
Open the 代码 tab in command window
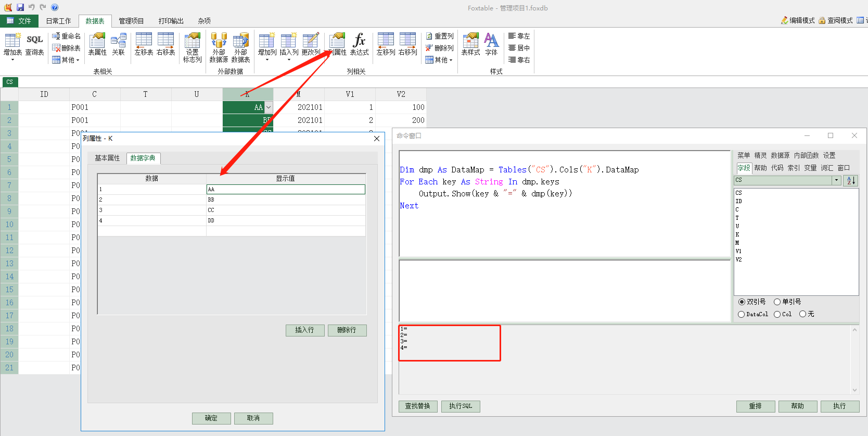coord(777,168)
